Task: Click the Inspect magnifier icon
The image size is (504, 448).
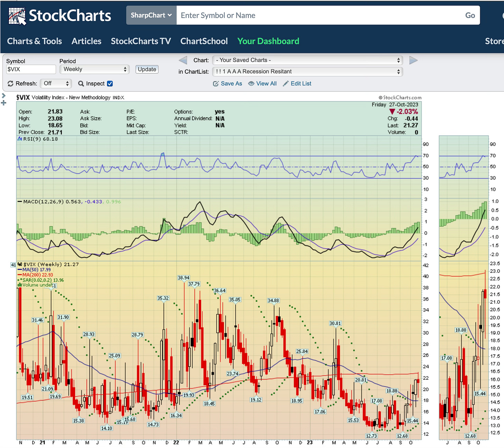Action: [x=81, y=84]
